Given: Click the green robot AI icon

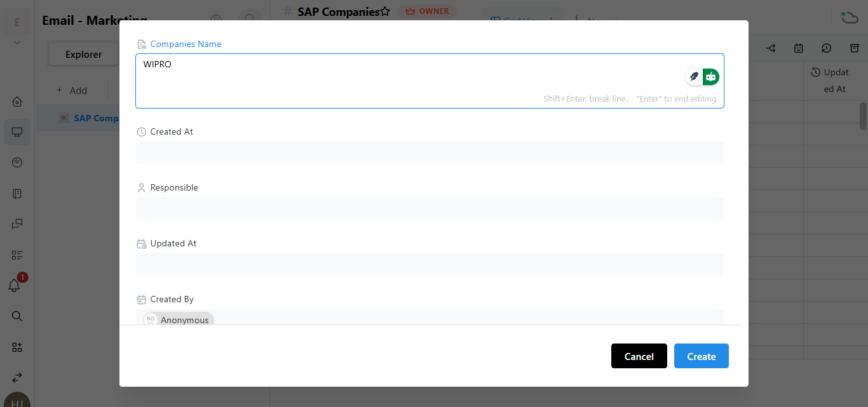Looking at the screenshot, I should (711, 77).
